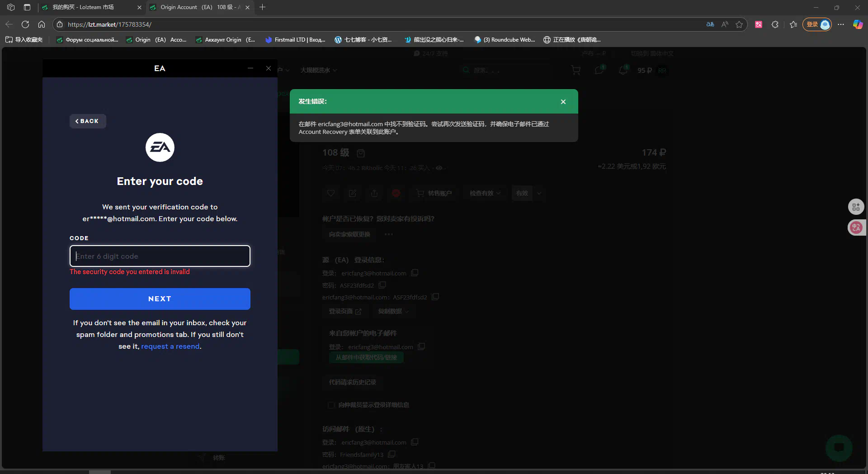The height and width of the screenshot is (474, 868).
Task: Open Edge settings and more menu
Action: (841, 24)
